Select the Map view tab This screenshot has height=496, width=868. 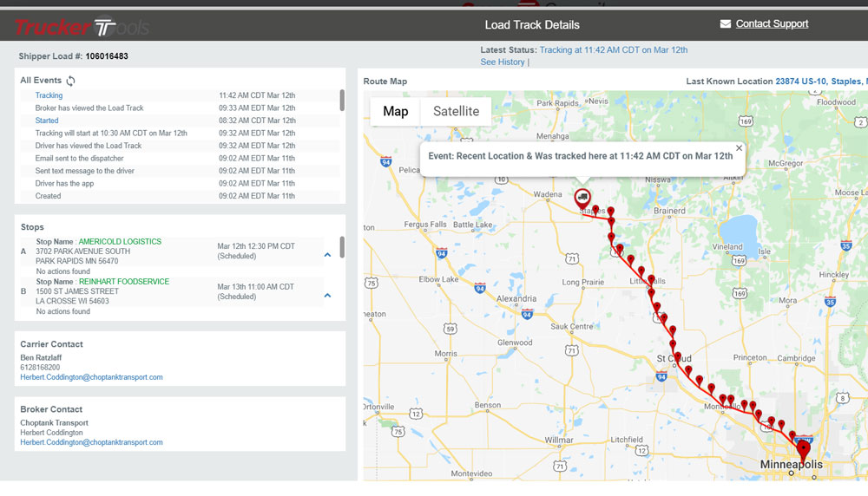point(395,111)
